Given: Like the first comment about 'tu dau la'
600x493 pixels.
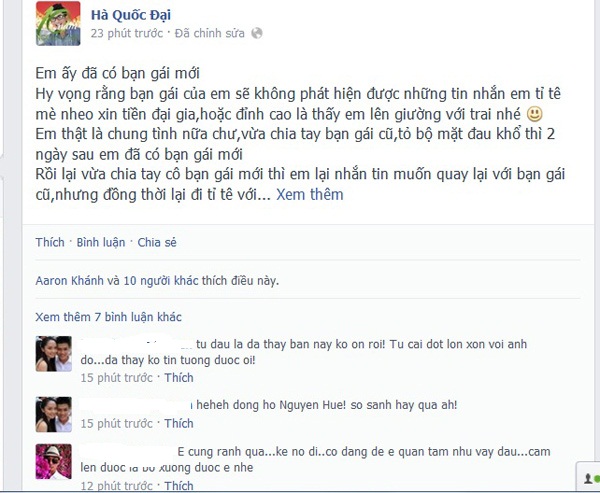Looking at the screenshot, I should click(179, 378).
